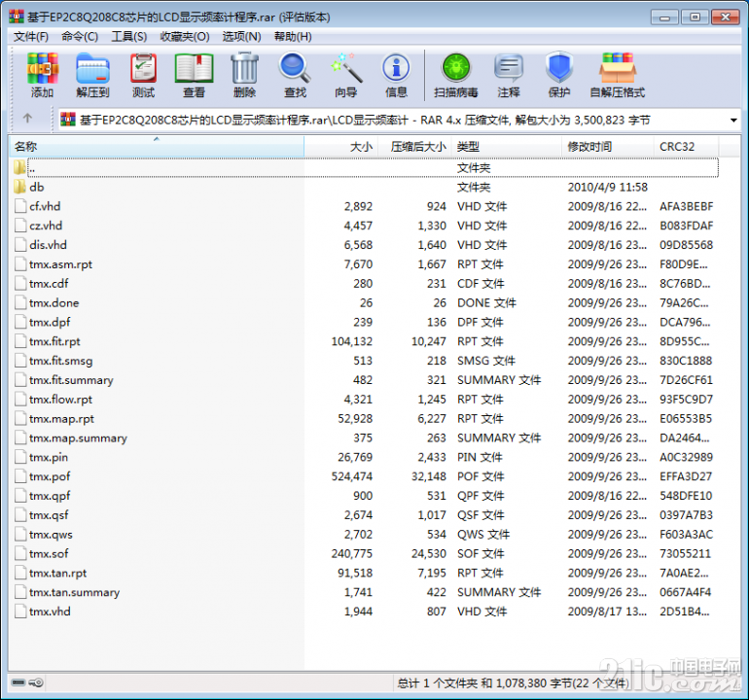Click the Virus Scan (扫描病毒) icon
Image resolution: width=749 pixels, height=700 pixels.
(x=455, y=68)
